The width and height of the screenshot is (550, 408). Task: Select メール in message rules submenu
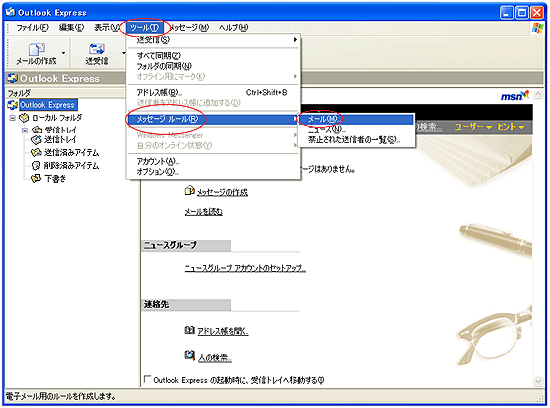[x=356, y=119]
